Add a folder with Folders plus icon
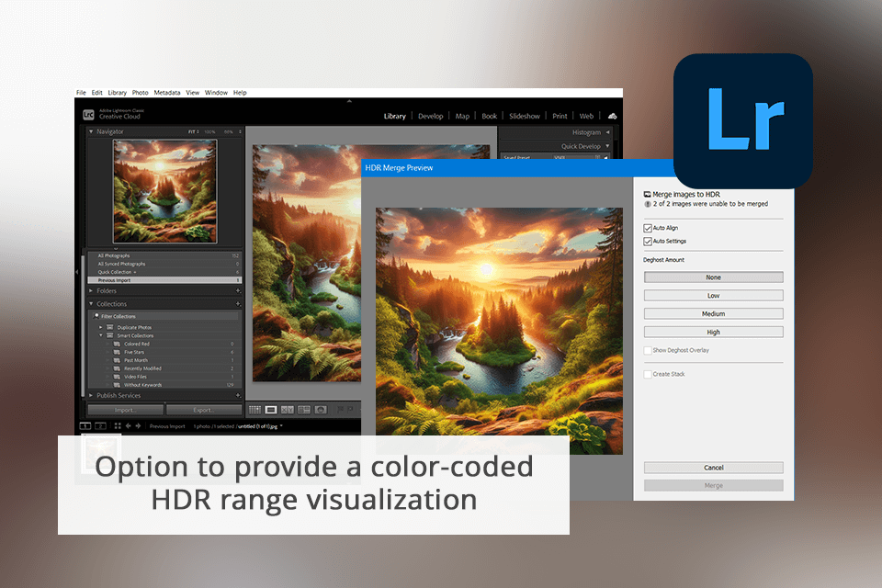Screen dimensions: 882x588 238,291
